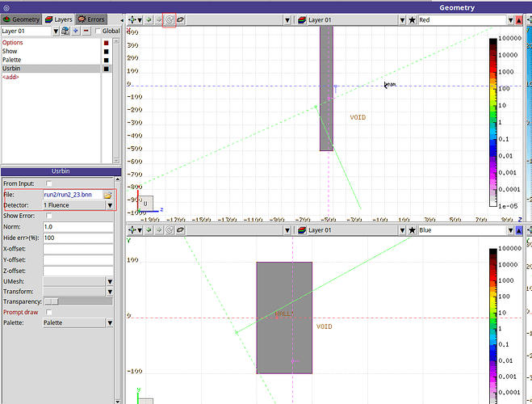Open the Detector dropdown showing 1 Fluence
Screen dimensions: 532x404
point(78,205)
